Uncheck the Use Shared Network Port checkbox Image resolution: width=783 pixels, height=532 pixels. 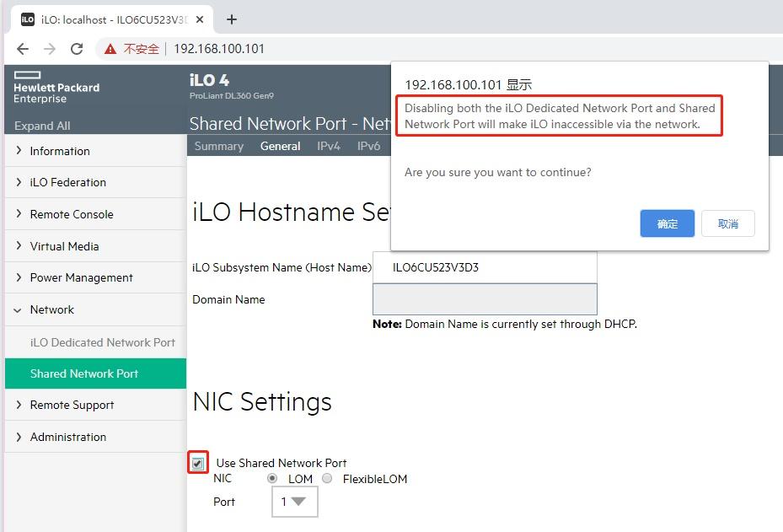(197, 462)
